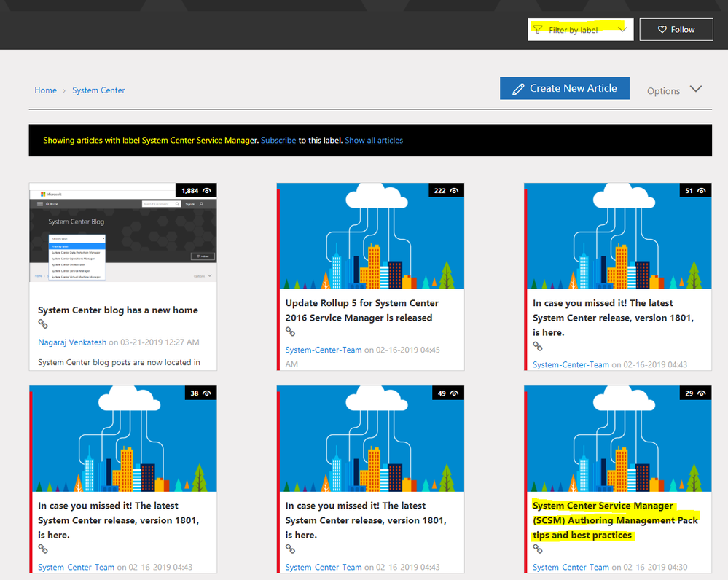Click the 38 views eye icon
The height and width of the screenshot is (580, 728).
pos(207,393)
